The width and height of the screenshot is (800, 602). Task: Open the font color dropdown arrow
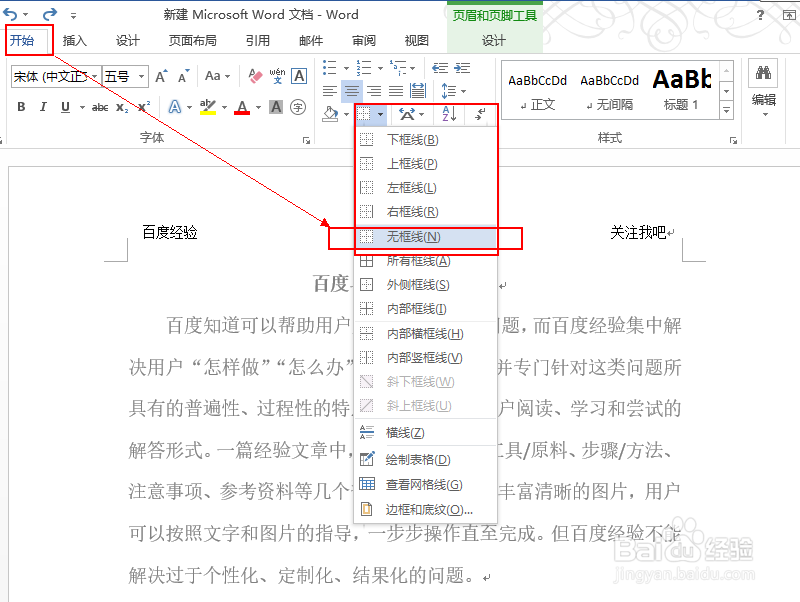click(259, 108)
